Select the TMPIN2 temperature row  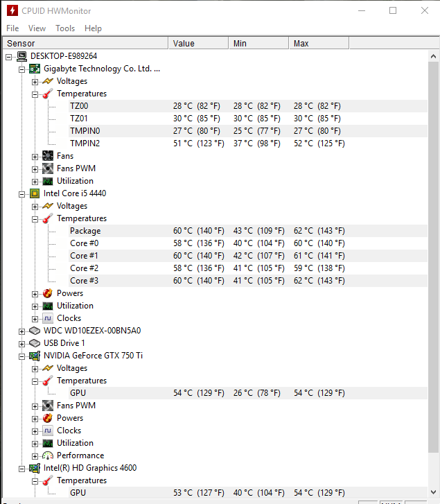248,144
